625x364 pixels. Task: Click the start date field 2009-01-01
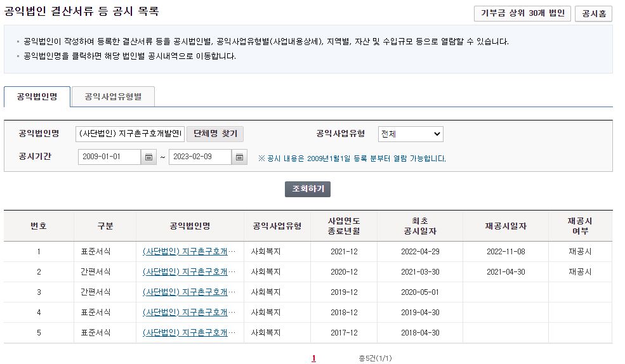[109, 157]
